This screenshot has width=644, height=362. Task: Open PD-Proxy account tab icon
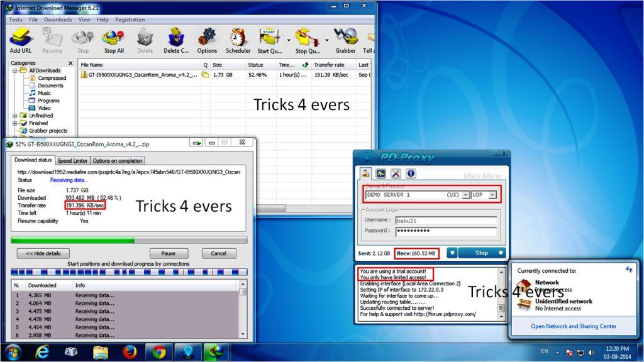coord(365,173)
